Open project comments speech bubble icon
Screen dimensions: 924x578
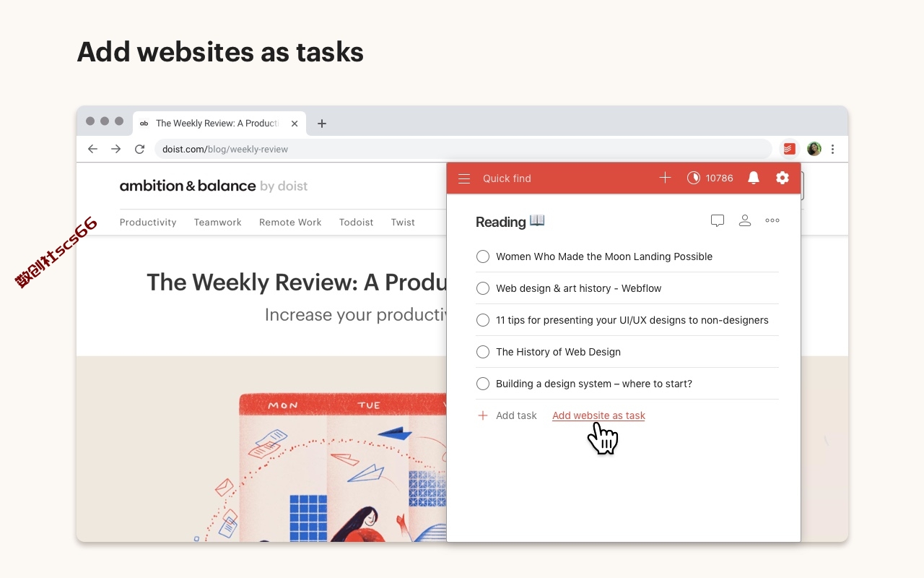pos(717,221)
